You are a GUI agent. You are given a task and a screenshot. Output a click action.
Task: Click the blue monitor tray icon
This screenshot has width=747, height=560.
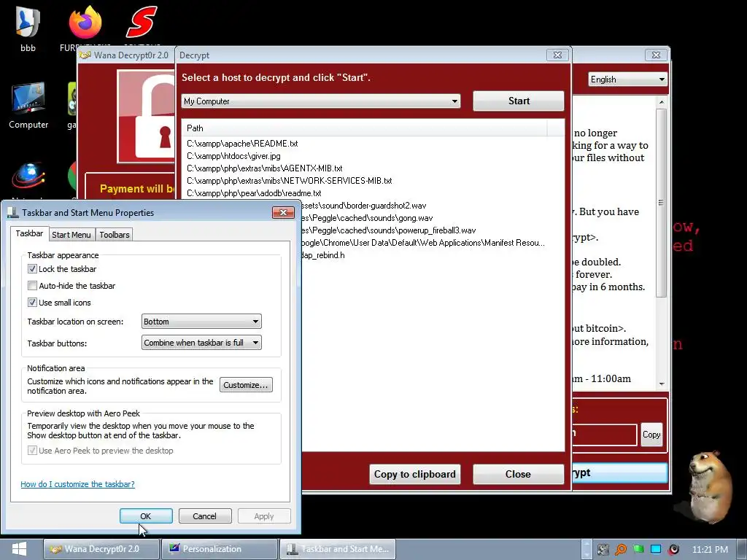point(656,550)
